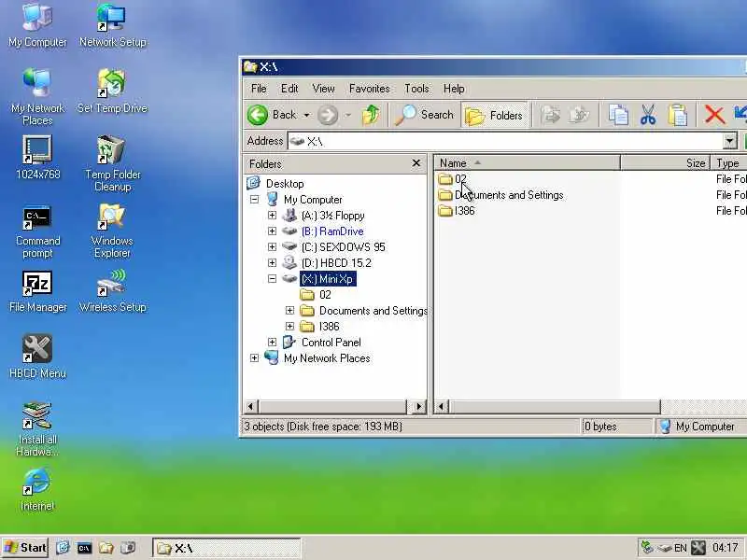Click the Forward arrow in toolbar
The width and height of the screenshot is (747, 560).
click(x=328, y=115)
